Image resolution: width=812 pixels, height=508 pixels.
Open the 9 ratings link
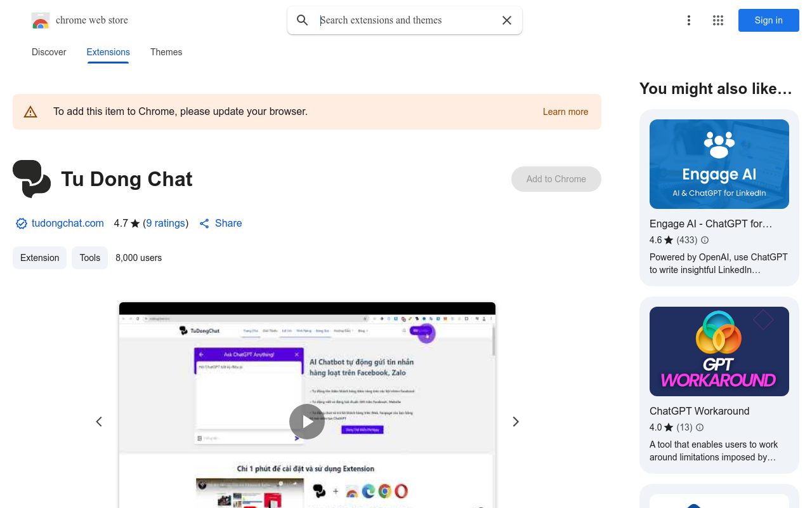166,224
